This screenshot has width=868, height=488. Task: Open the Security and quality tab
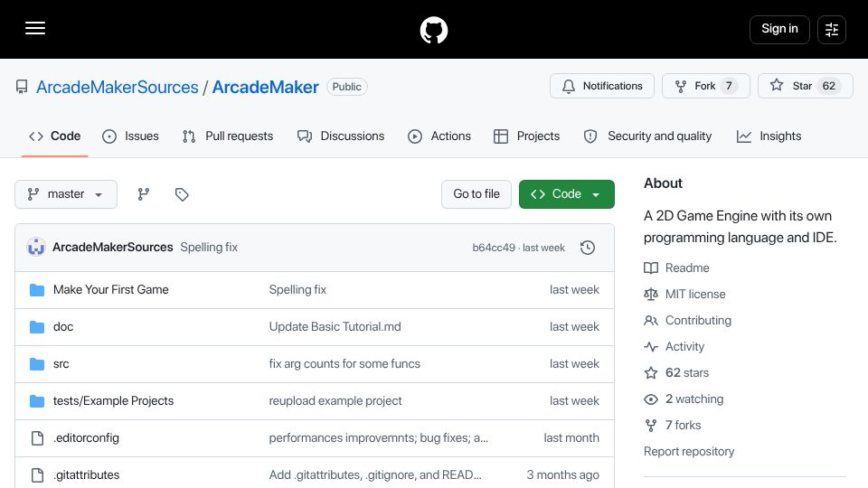tap(647, 136)
